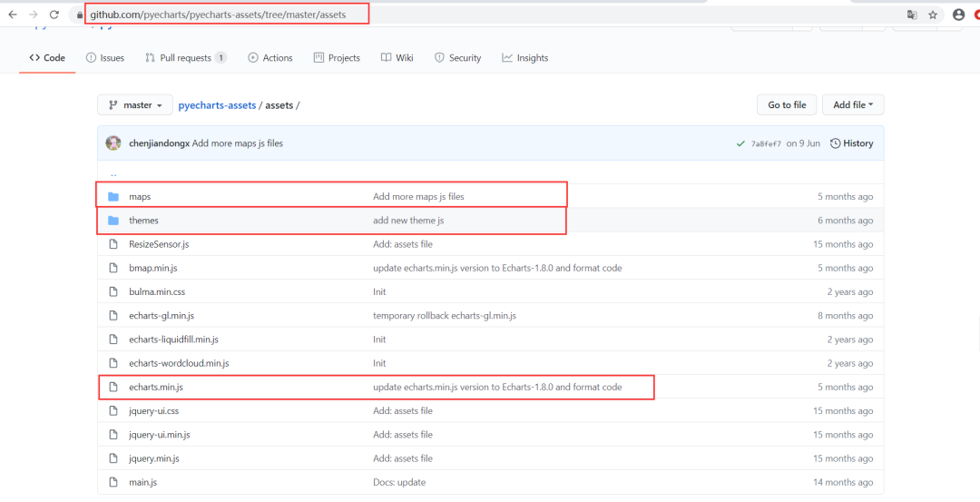The image size is (980, 502).
Task: Open commit hash 7a8fef7
Action: click(766, 143)
